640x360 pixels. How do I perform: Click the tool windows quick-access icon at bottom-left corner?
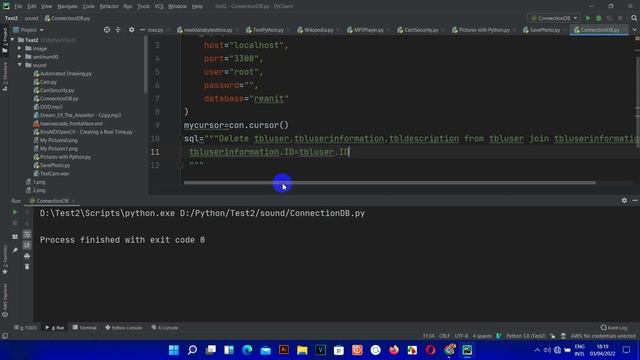(5, 336)
